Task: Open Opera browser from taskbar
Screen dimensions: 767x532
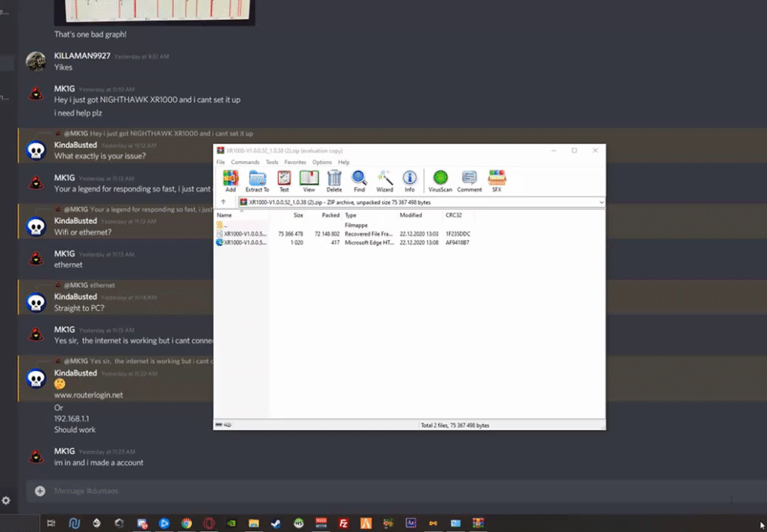Action: point(209,524)
